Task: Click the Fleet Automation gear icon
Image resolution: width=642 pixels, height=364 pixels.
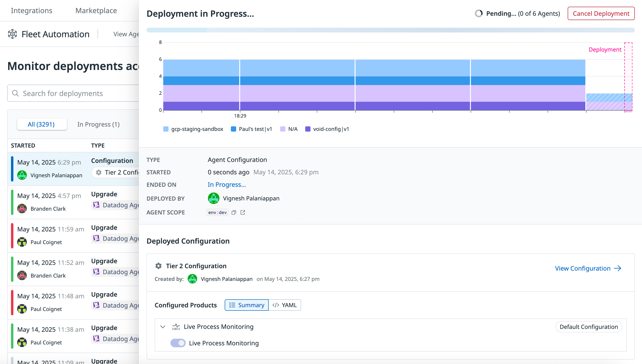Action: click(13, 34)
